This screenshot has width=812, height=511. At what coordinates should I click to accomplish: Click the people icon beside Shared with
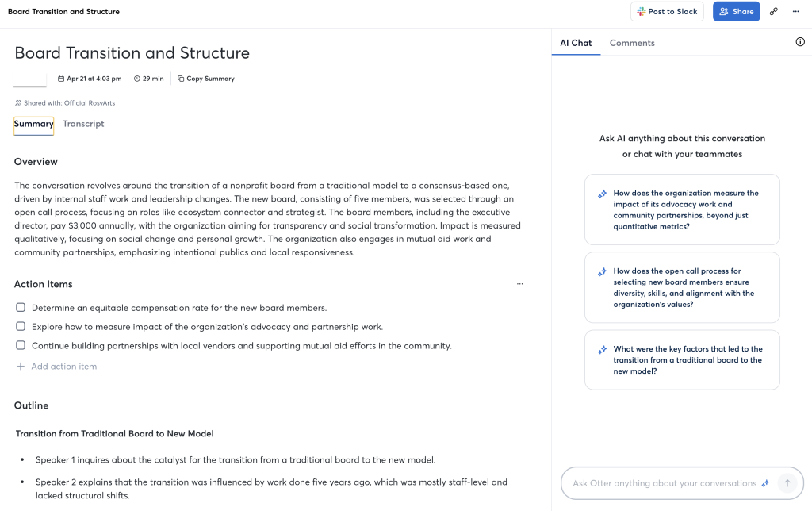[18, 103]
